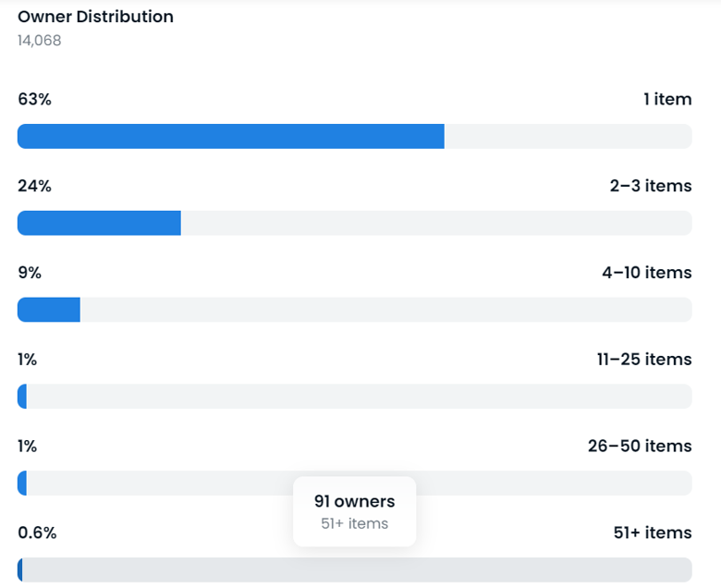721x588 pixels.
Task: Select the blue filled bar for 1 item
Action: click(x=230, y=136)
